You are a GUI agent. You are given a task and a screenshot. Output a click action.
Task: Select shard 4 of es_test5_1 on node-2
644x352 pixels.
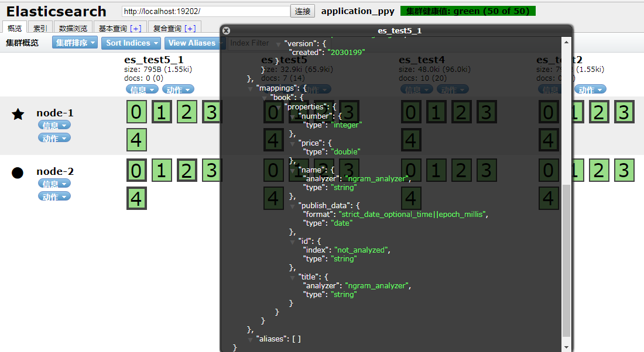(136, 199)
